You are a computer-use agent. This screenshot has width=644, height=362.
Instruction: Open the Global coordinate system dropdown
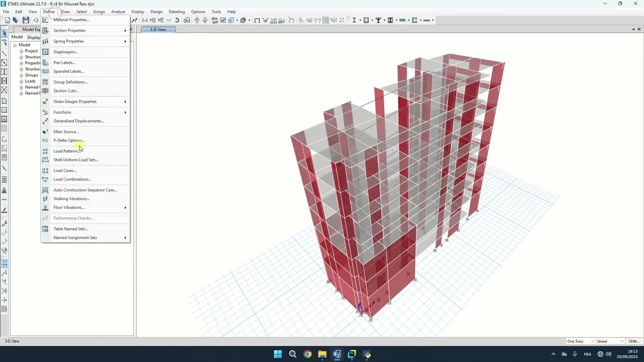point(610,341)
